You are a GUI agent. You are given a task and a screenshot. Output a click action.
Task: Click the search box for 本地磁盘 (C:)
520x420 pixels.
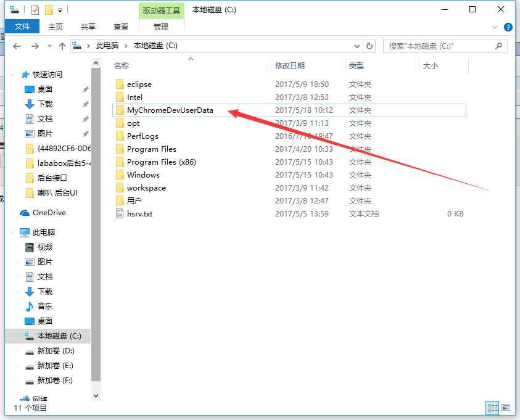coord(445,46)
